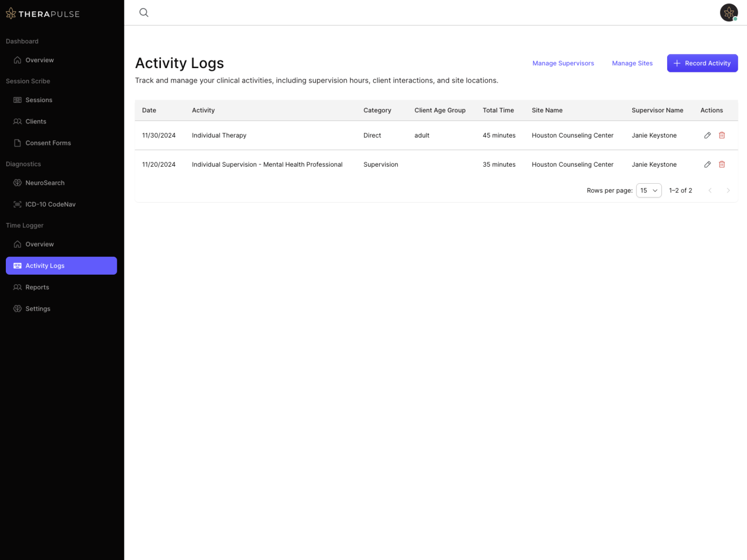Select the Clients section
The height and width of the screenshot is (560, 747).
pyautogui.click(x=36, y=121)
